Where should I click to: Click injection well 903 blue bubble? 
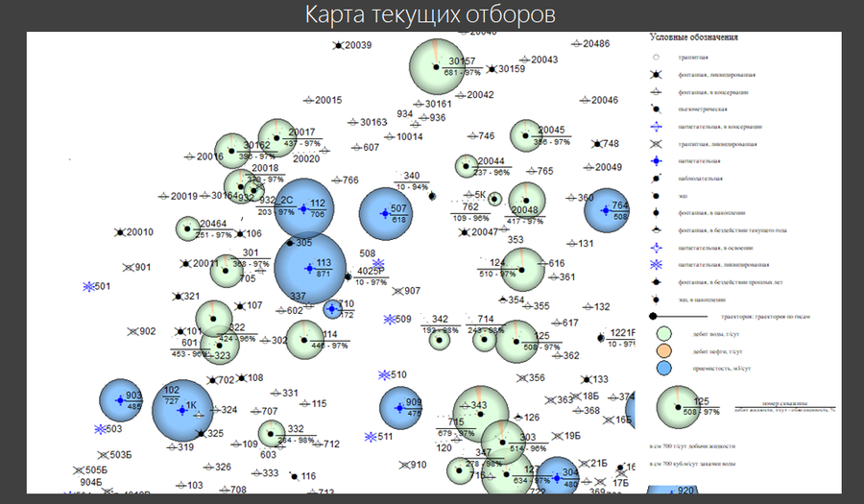click(x=121, y=400)
